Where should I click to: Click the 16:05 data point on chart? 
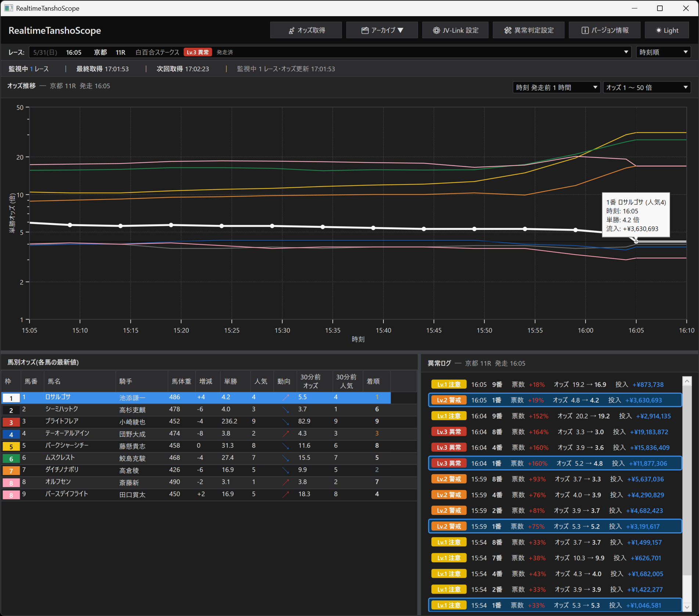point(636,241)
